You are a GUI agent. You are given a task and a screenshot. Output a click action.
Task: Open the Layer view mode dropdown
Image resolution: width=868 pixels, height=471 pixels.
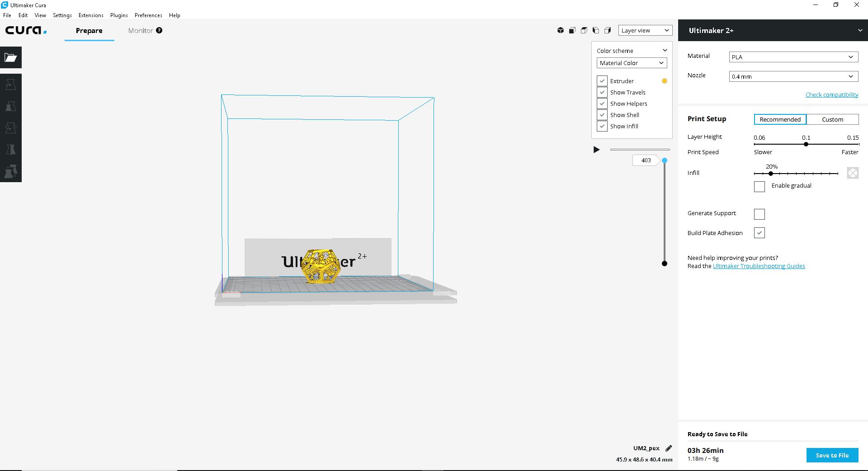tap(645, 30)
